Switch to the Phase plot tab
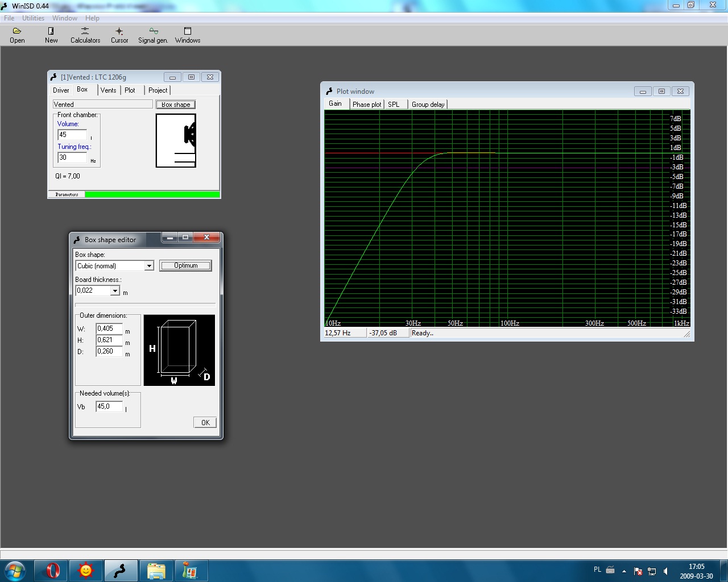This screenshot has width=728, height=582. pos(367,105)
